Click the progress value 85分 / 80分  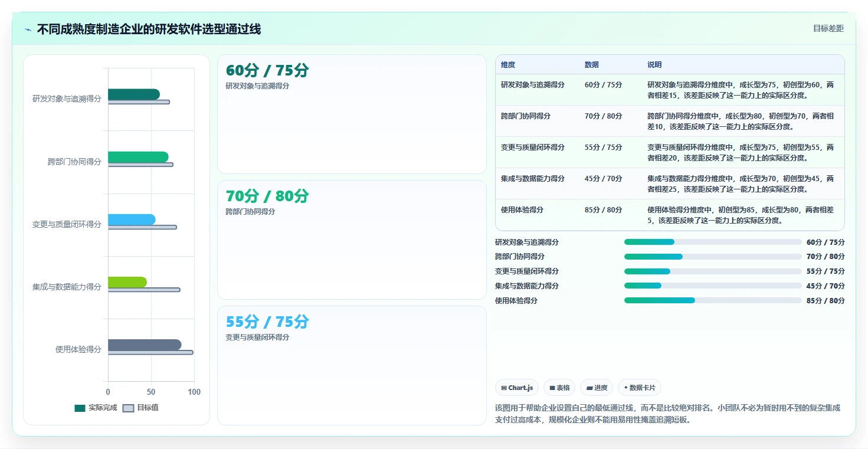click(x=826, y=300)
